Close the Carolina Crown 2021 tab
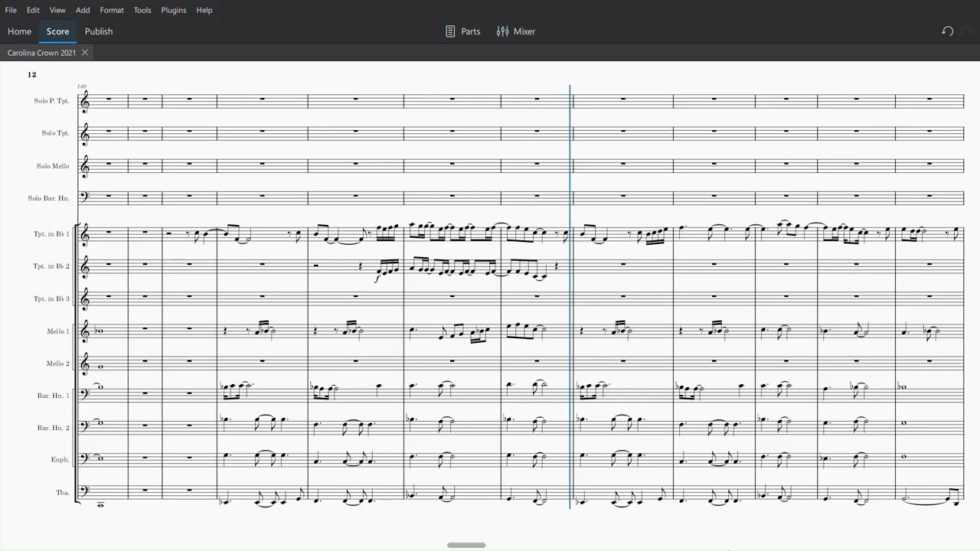Image resolution: width=980 pixels, height=551 pixels. pyautogui.click(x=85, y=53)
